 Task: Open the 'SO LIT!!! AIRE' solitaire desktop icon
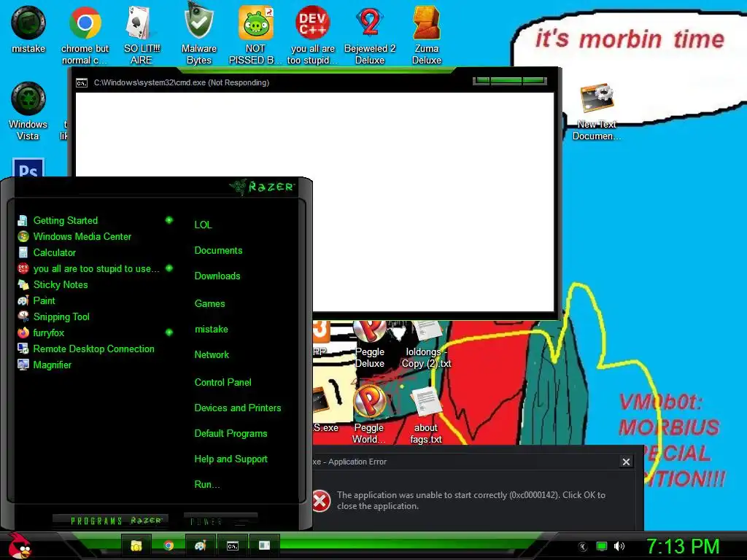(x=141, y=36)
